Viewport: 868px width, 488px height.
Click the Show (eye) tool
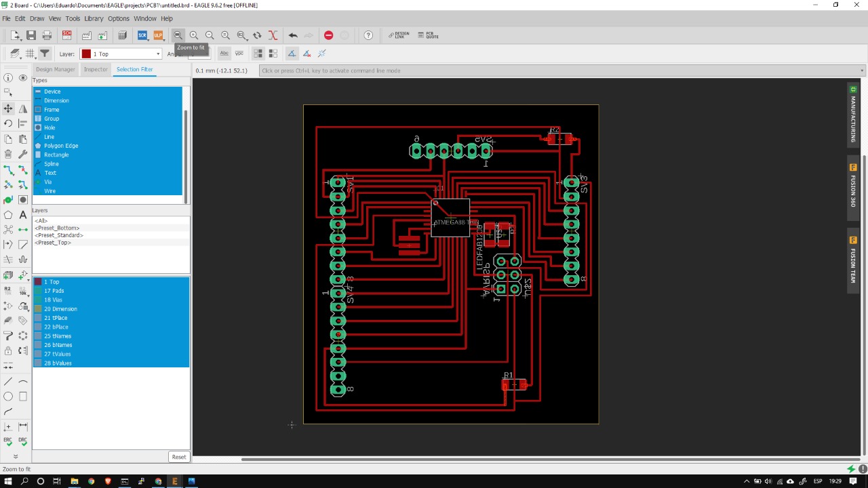23,78
